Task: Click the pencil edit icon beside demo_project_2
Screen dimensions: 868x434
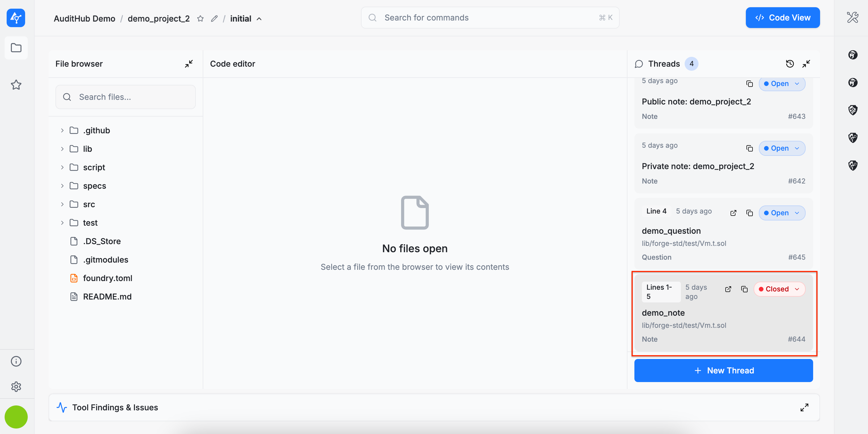Action: 214,18
